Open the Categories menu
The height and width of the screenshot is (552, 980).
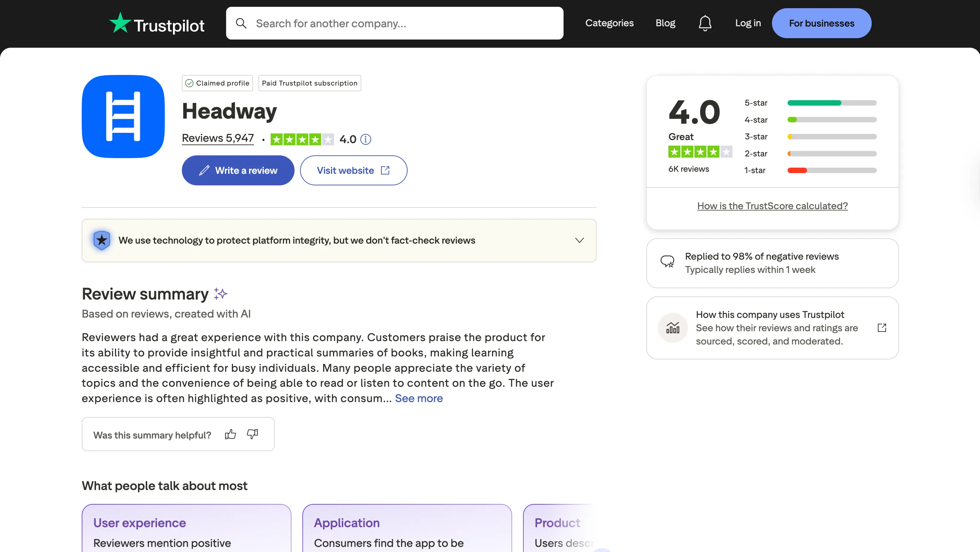pyautogui.click(x=610, y=23)
